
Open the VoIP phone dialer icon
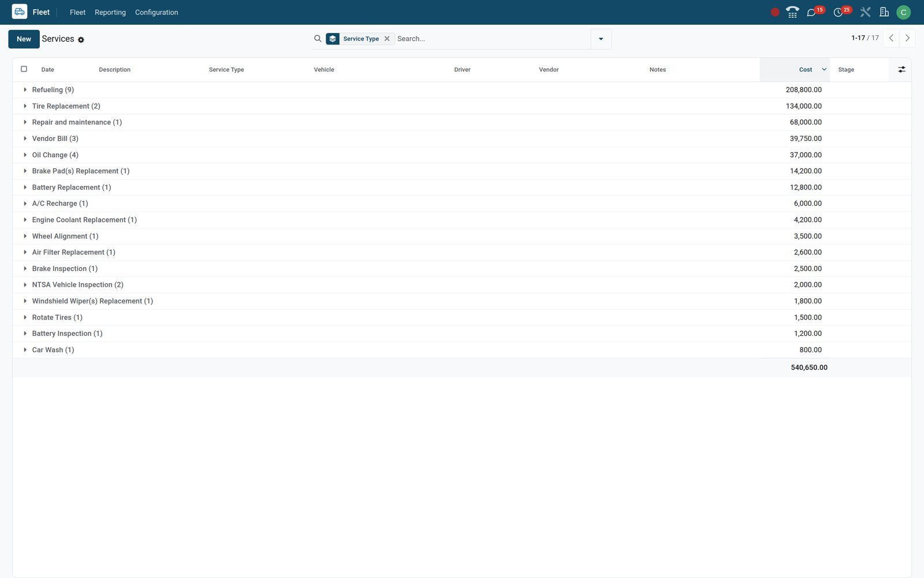[792, 12]
